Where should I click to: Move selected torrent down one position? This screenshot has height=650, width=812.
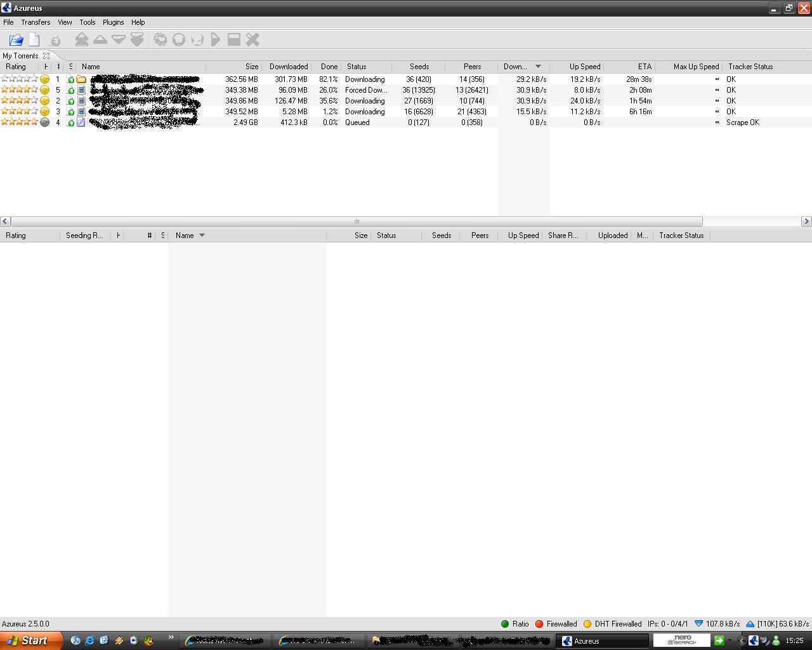pos(119,40)
